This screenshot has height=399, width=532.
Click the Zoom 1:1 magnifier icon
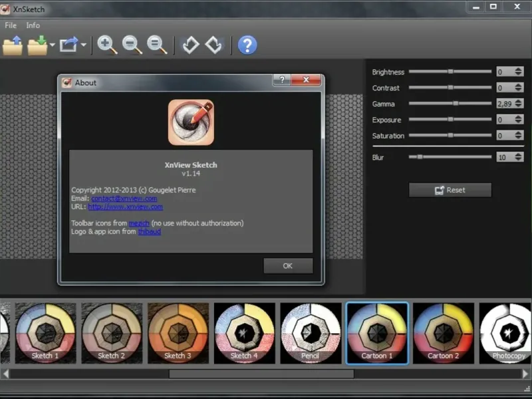click(x=157, y=45)
